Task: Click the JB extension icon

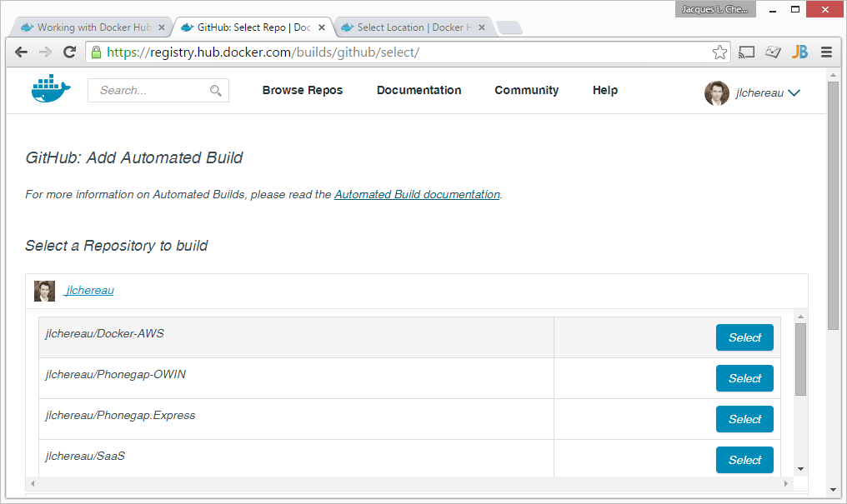Action: coord(799,52)
